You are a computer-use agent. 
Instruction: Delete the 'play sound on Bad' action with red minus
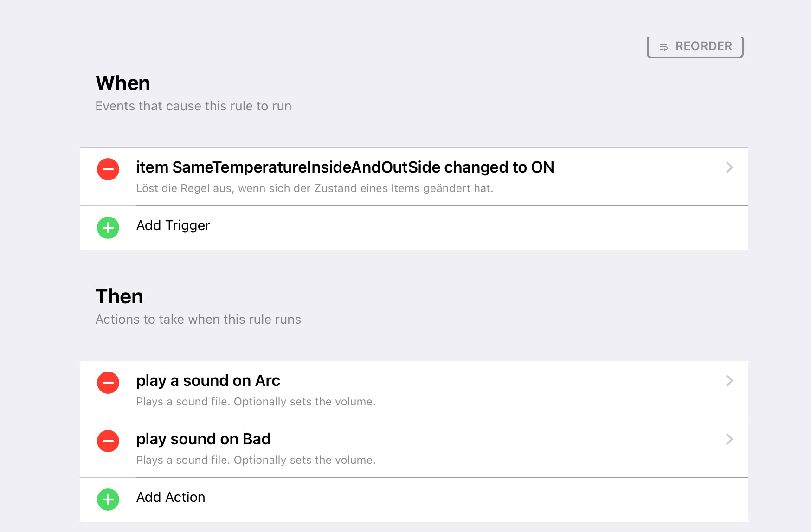point(108,441)
